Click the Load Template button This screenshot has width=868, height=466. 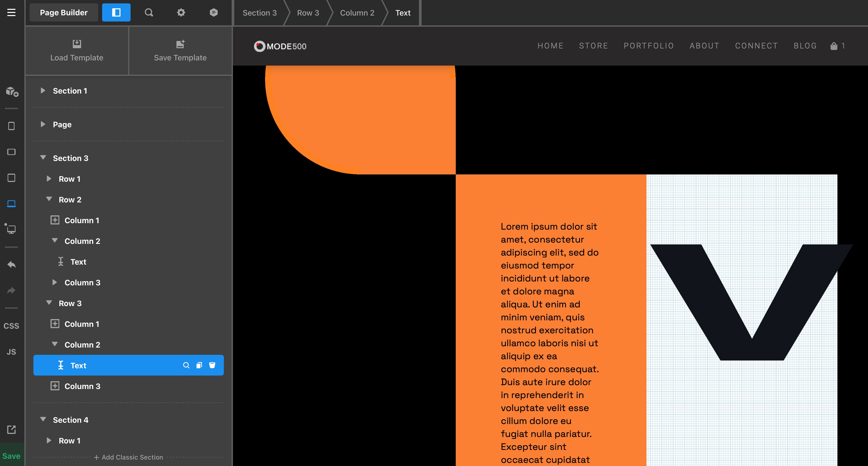(77, 51)
